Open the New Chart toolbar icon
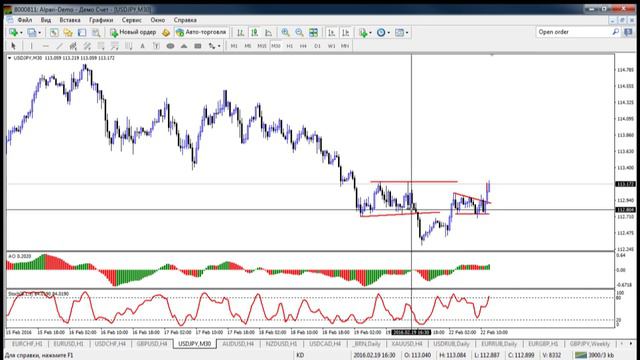Screen dimensions: 640x360 click(13, 32)
